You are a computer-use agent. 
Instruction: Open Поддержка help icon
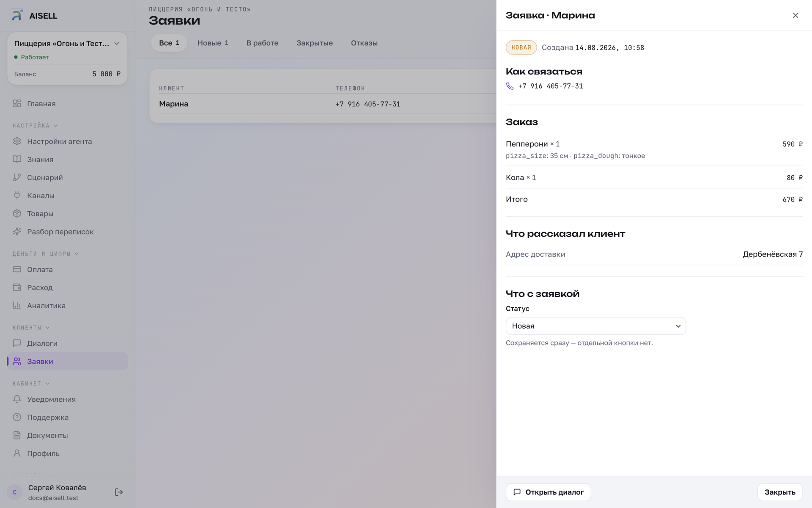click(17, 417)
